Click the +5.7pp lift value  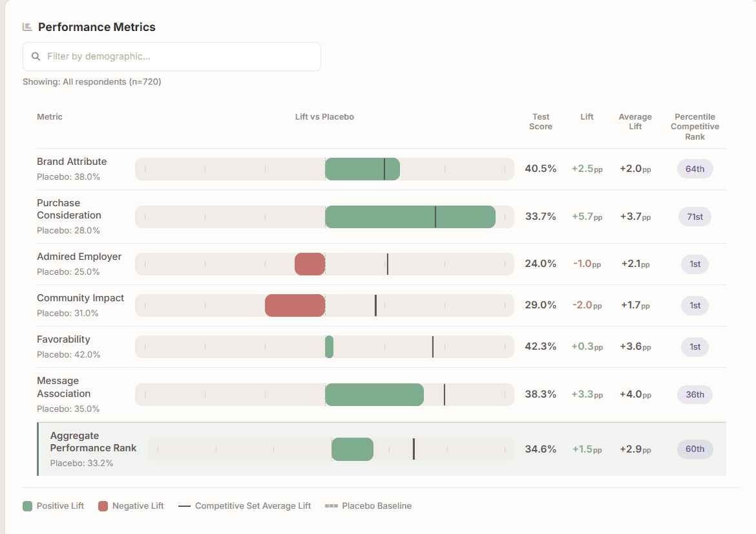click(587, 217)
